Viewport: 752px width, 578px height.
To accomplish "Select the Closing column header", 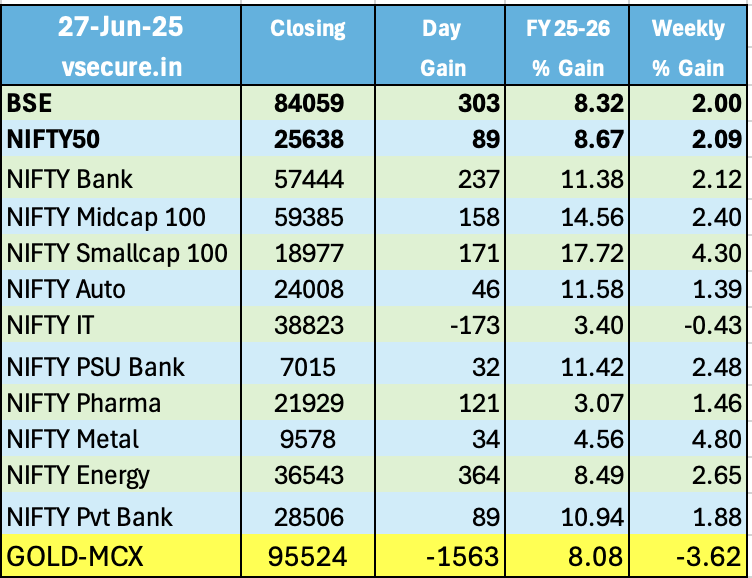I will tap(308, 28).
